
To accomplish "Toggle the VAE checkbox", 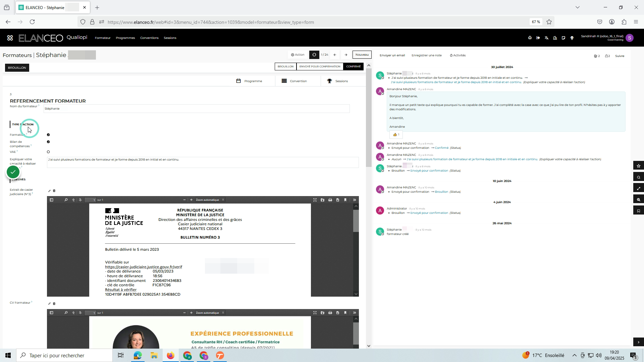I will (x=48, y=152).
